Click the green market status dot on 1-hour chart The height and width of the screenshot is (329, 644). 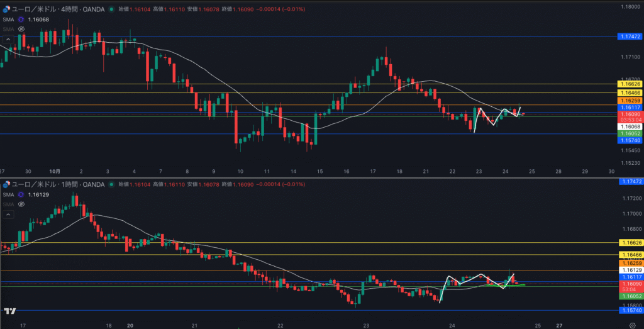[111, 184]
